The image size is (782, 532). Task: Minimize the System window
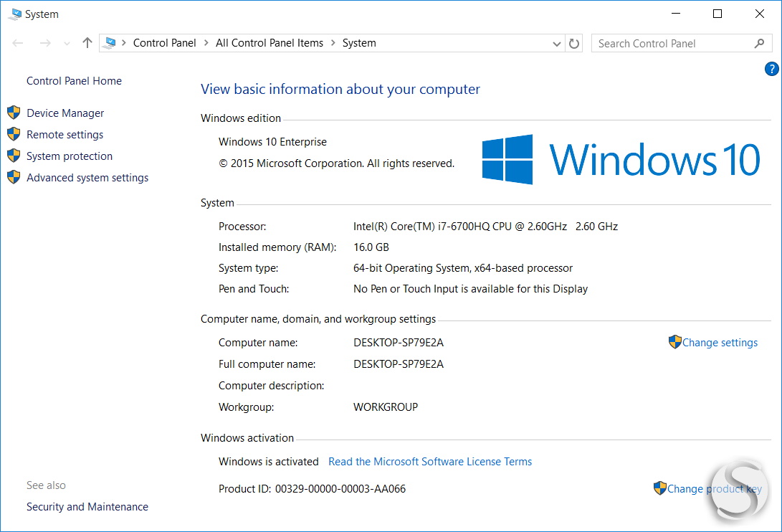[676, 14]
